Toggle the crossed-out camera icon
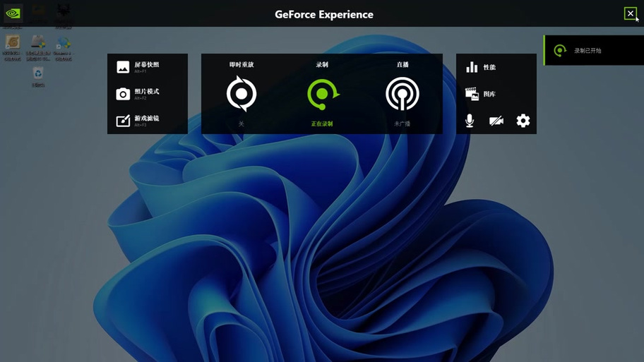The image size is (644, 362). (496, 121)
